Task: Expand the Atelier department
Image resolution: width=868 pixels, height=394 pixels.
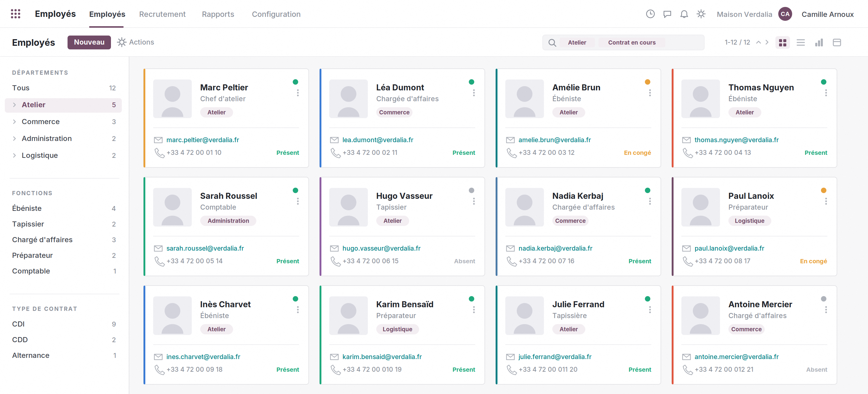Action: 14,105
